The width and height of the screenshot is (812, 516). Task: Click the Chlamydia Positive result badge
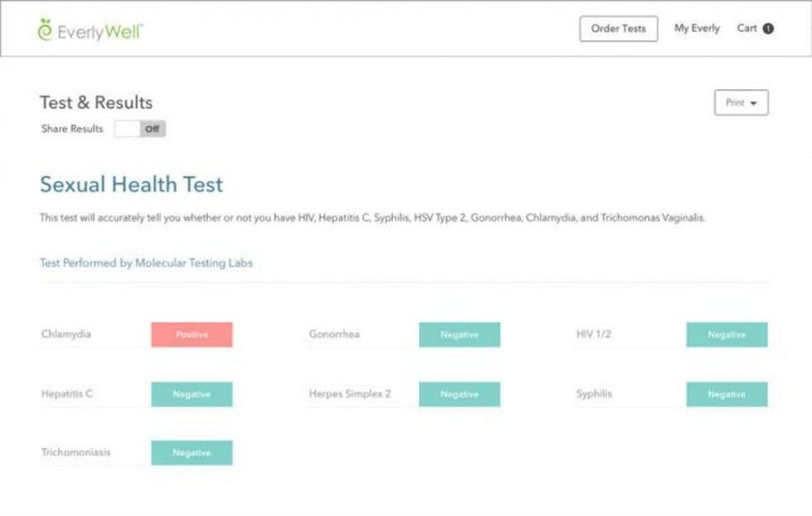point(191,335)
